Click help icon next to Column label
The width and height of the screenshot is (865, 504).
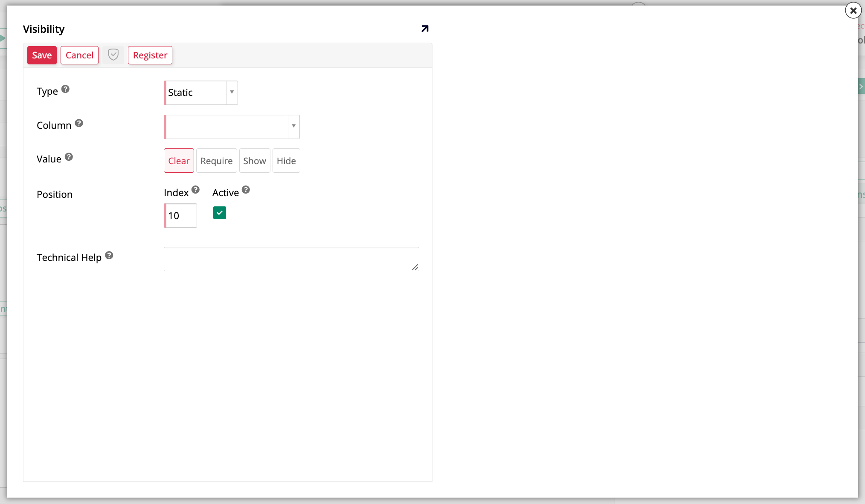[79, 123]
